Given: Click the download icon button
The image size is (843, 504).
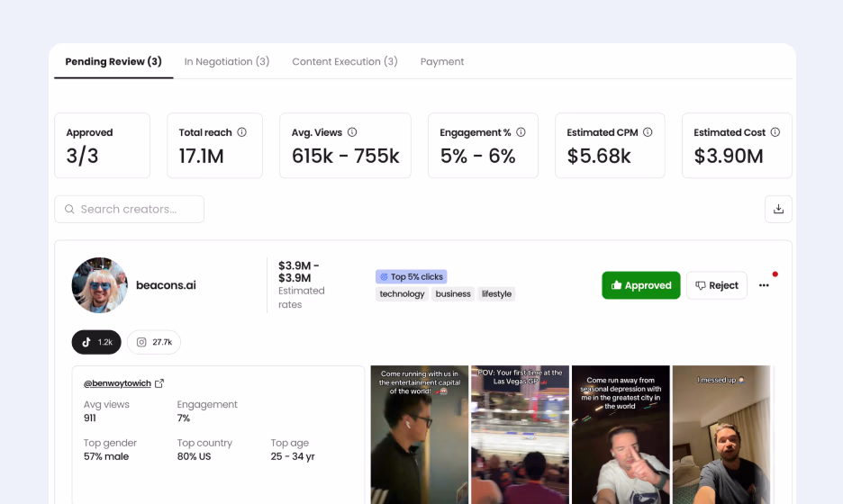Looking at the screenshot, I should coord(778,209).
